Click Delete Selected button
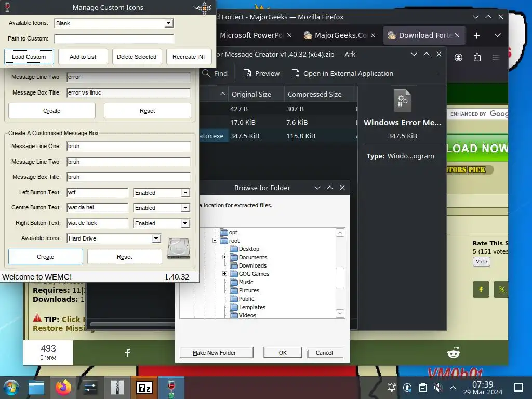This screenshot has height=399, width=532. [x=137, y=57]
